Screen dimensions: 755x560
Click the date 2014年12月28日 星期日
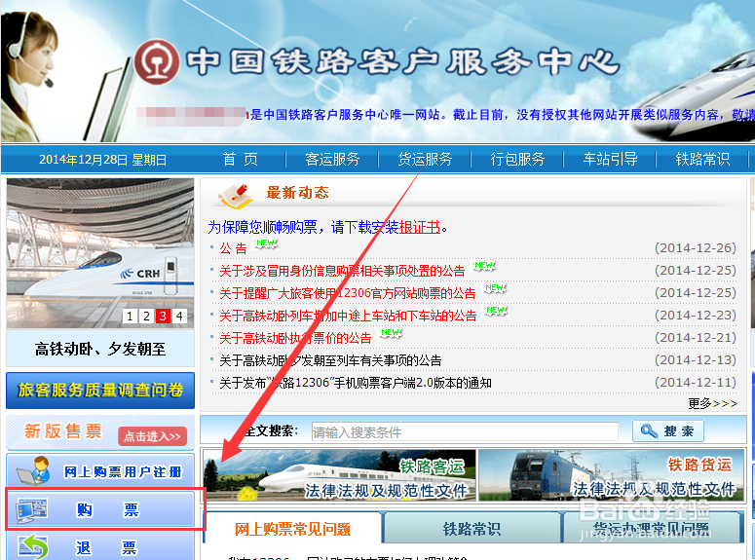pyautogui.click(x=102, y=160)
